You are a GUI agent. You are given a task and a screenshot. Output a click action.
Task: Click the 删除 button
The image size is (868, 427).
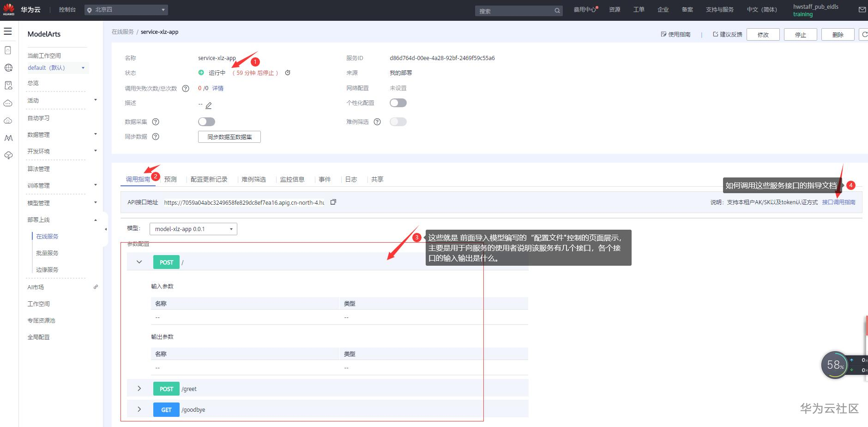pos(838,35)
